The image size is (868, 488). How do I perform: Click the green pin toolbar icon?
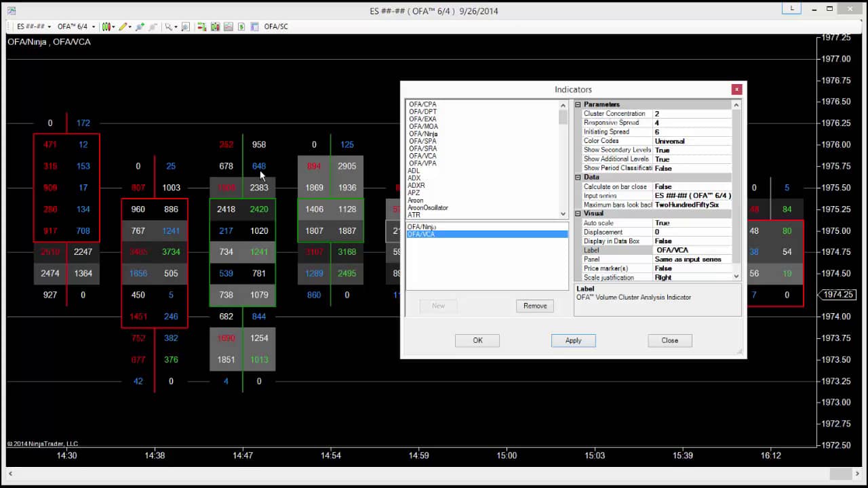pyautogui.click(x=140, y=26)
